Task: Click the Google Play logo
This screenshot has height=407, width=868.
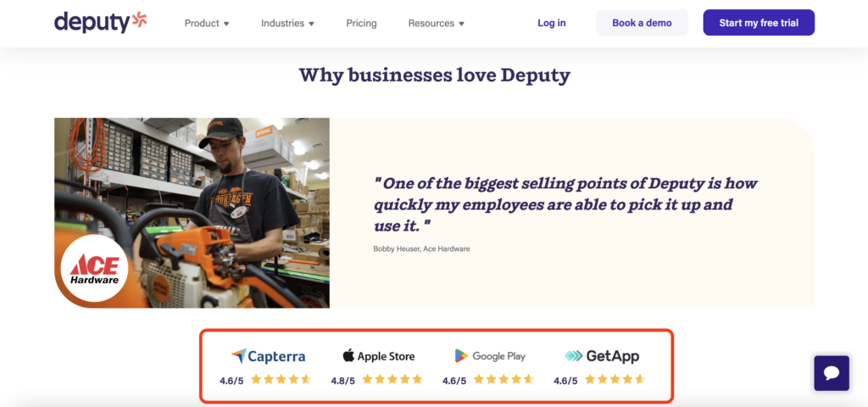Action: pyautogui.click(x=490, y=356)
